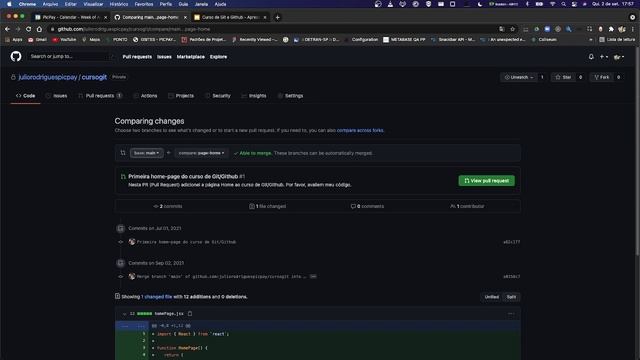The width and height of the screenshot is (640, 360).
Task: Reload the page with the refresh icon
Action: [x=29, y=29]
